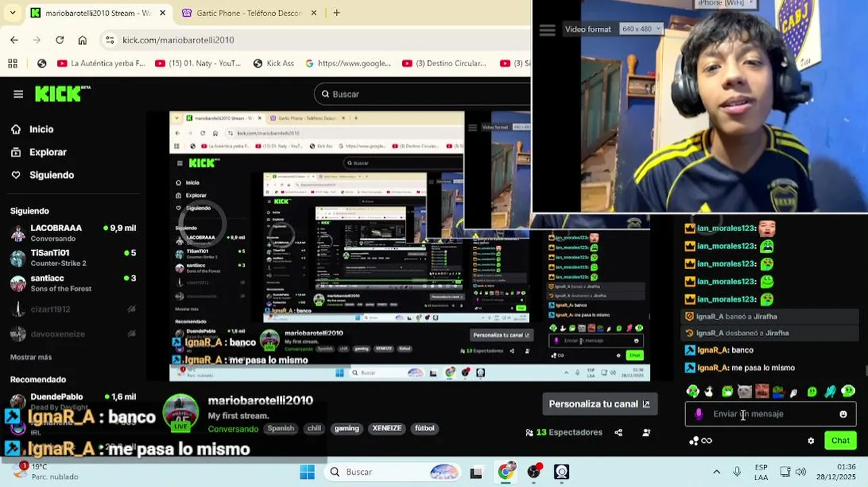Open TiSanTi01 channel in sidebar
868x487 pixels.
click(x=73, y=258)
